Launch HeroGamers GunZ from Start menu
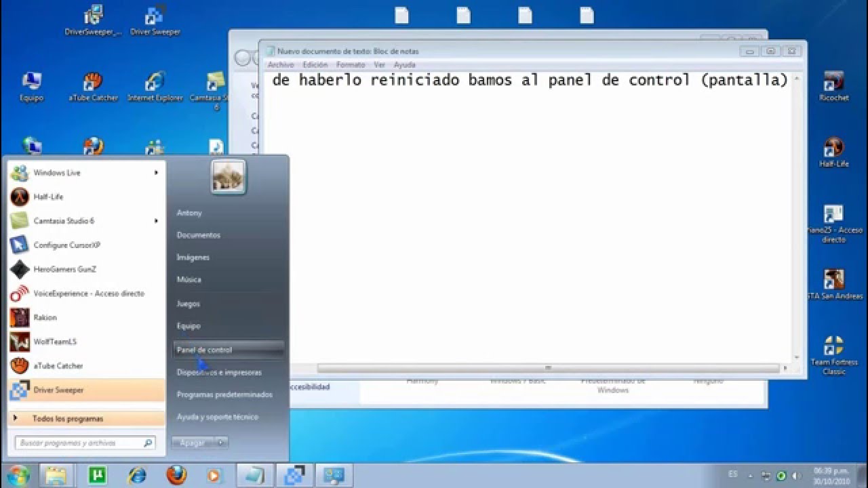Image resolution: width=868 pixels, height=488 pixels. point(87,269)
